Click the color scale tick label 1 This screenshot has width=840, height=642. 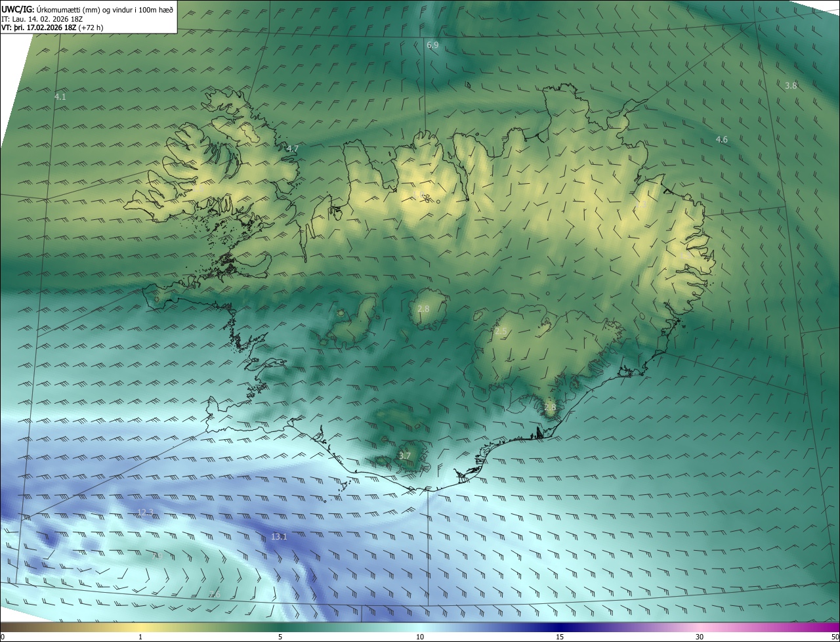point(140,637)
